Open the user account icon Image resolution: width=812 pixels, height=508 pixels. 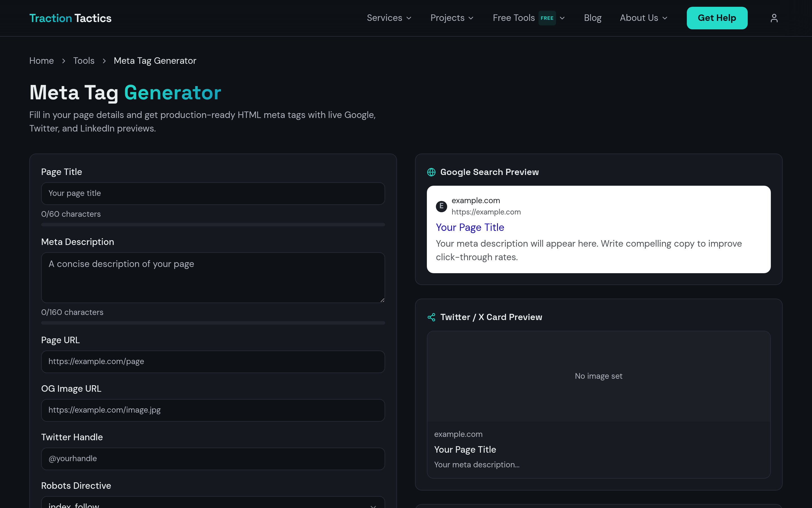[x=774, y=18]
